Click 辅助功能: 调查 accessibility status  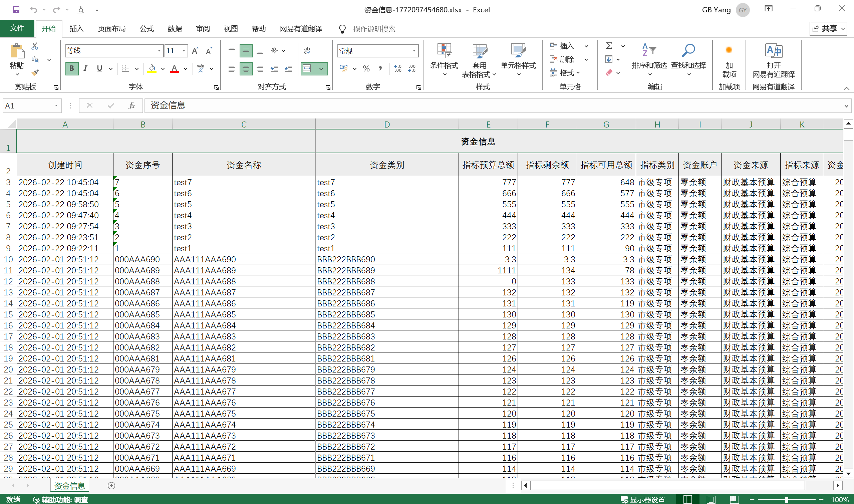[60, 500]
